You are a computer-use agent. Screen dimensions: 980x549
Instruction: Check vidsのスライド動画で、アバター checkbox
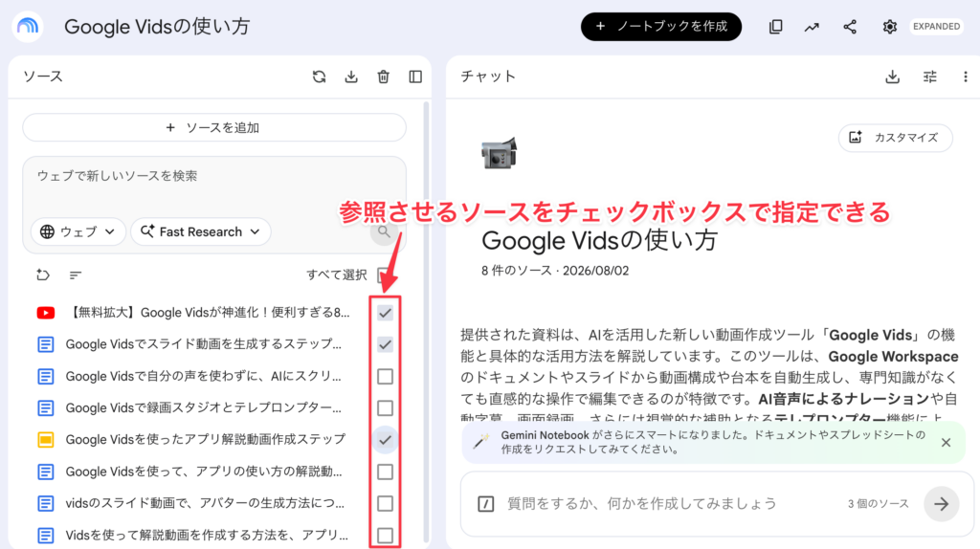coord(385,503)
